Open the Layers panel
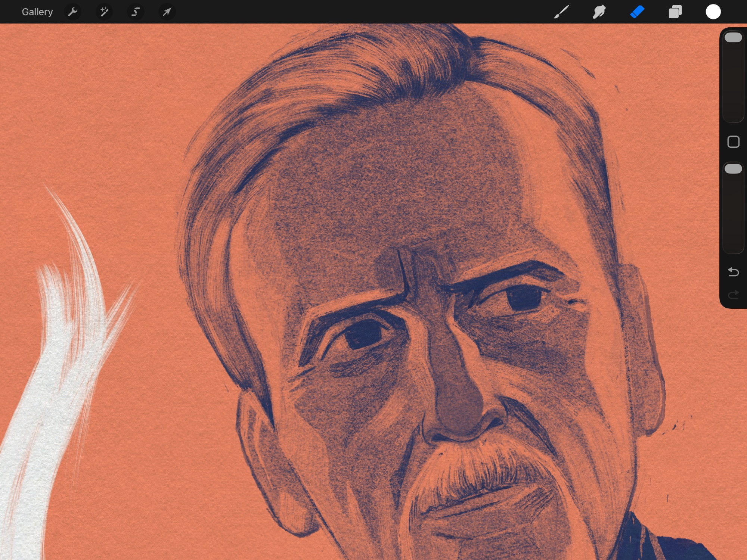Viewport: 747px width, 560px height. pyautogui.click(x=675, y=12)
